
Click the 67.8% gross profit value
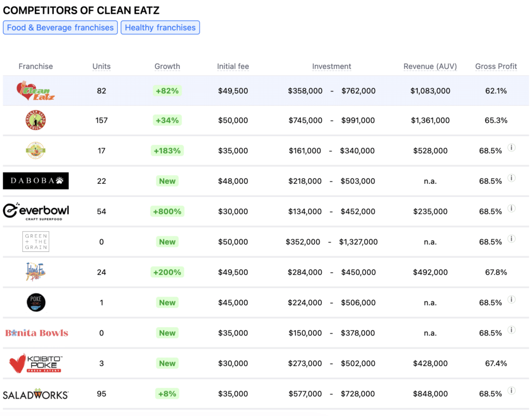coord(496,272)
